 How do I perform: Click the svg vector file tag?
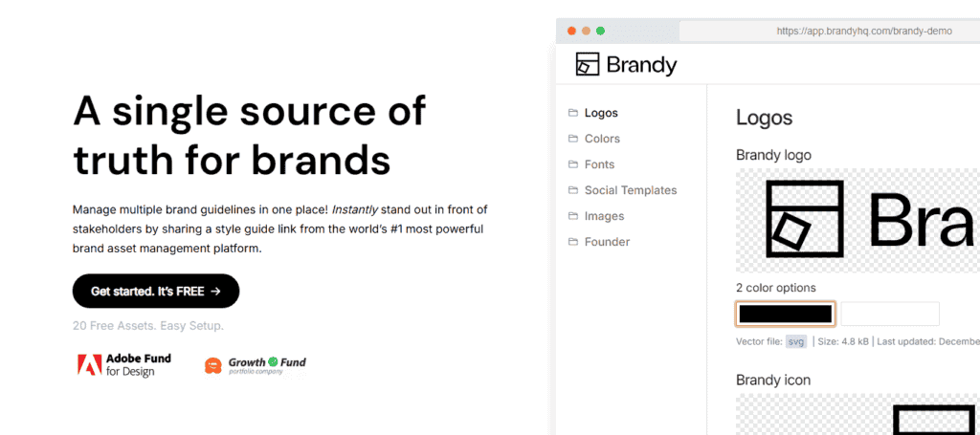point(796,341)
